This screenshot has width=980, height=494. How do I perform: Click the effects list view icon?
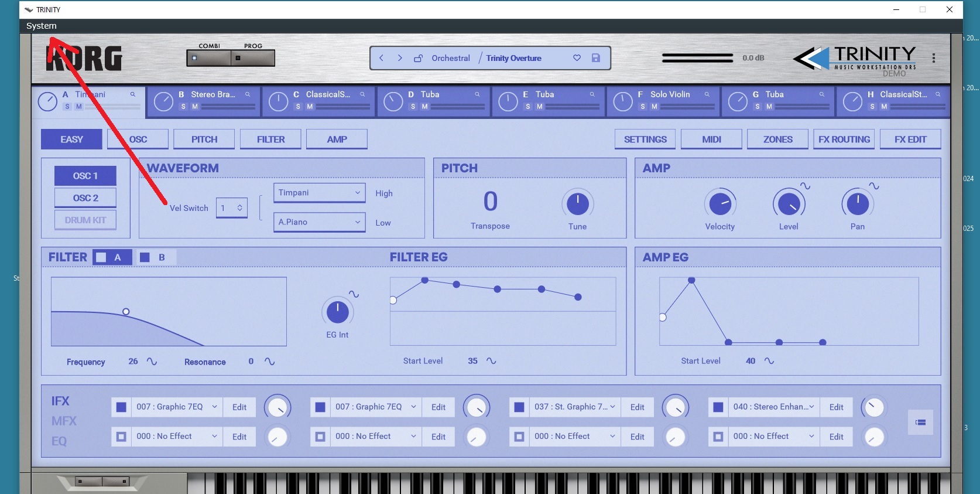pos(920,422)
